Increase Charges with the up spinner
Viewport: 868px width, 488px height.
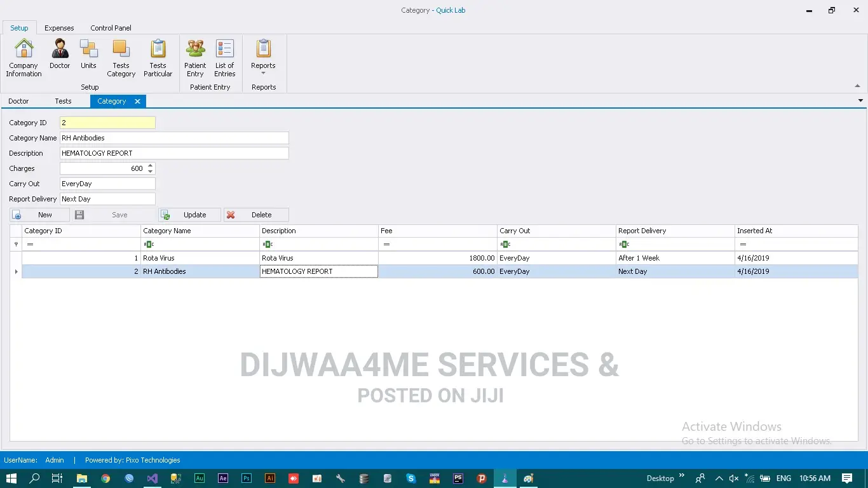pyautogui.click(x=151, y=166)
